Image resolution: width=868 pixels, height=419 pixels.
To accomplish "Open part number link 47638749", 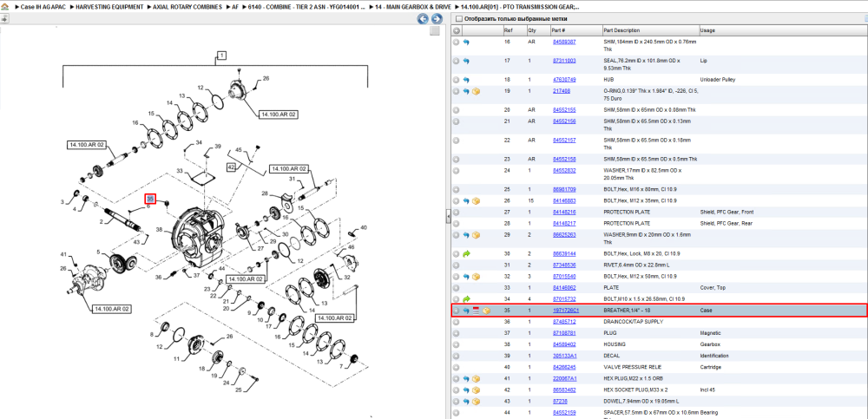I will (564, 80).
